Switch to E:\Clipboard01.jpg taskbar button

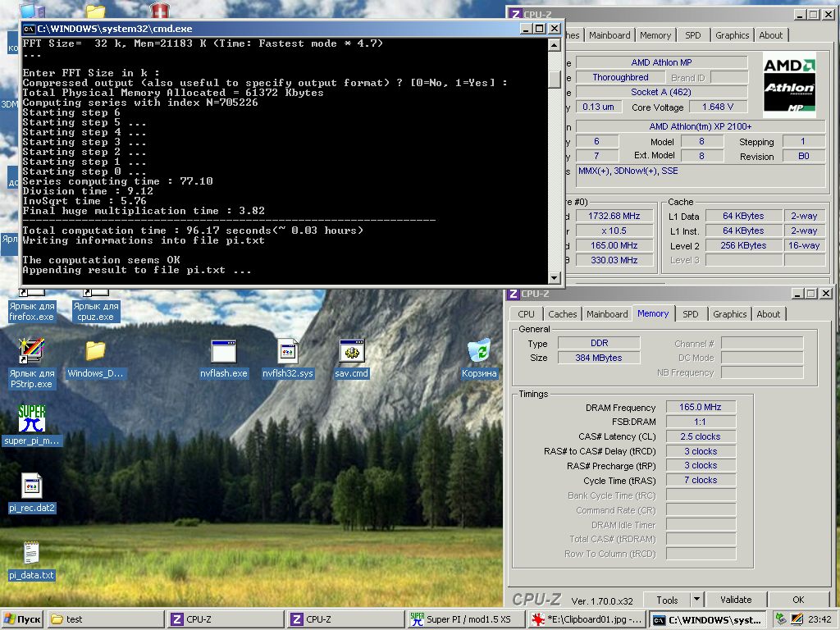point(587,619)
